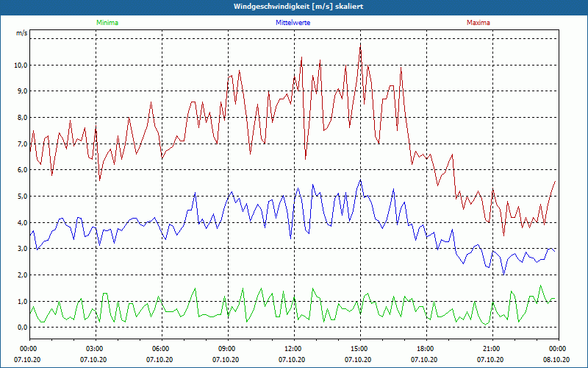The width and height of the screenshot is (588, 368).
Task: Click the '08.10.20' date label
Action: [556, 360]
